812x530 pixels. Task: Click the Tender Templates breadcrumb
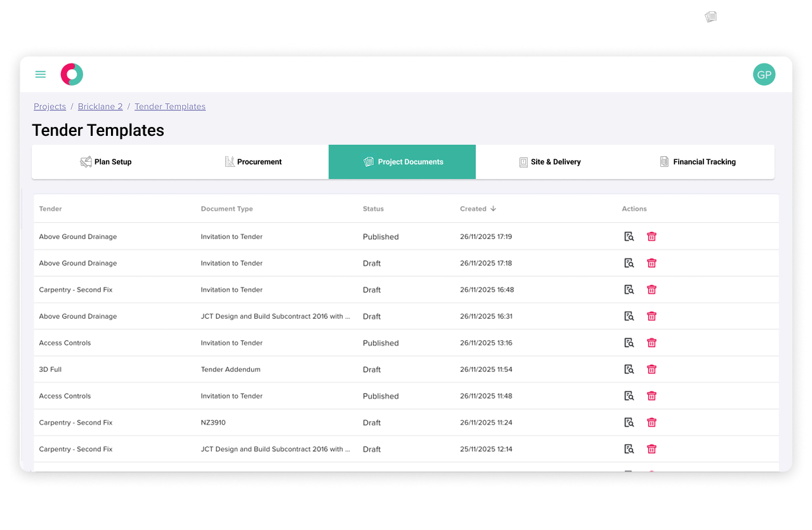(170, 106)
